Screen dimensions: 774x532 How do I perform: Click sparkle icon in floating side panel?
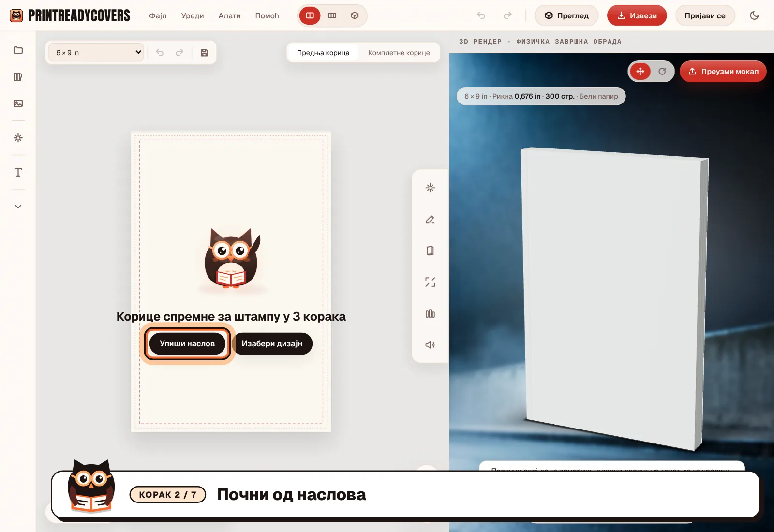[430, 188]
